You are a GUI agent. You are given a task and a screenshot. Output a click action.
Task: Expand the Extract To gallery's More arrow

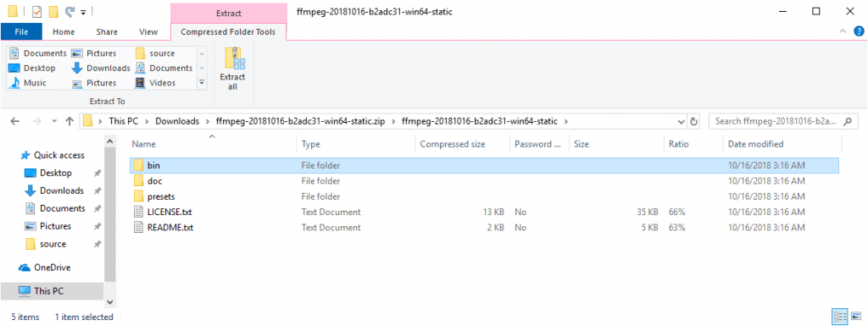point(202,83)
